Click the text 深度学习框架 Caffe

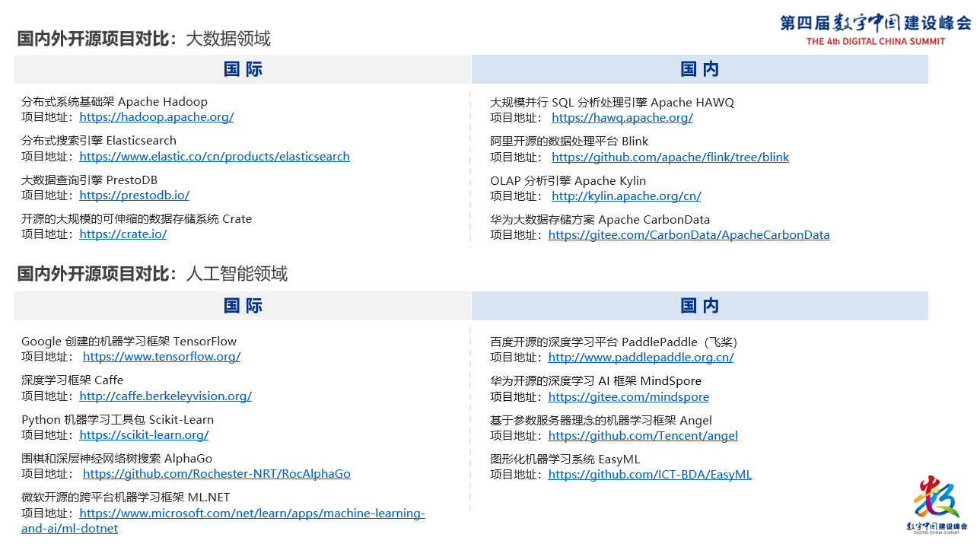point(72,380)
